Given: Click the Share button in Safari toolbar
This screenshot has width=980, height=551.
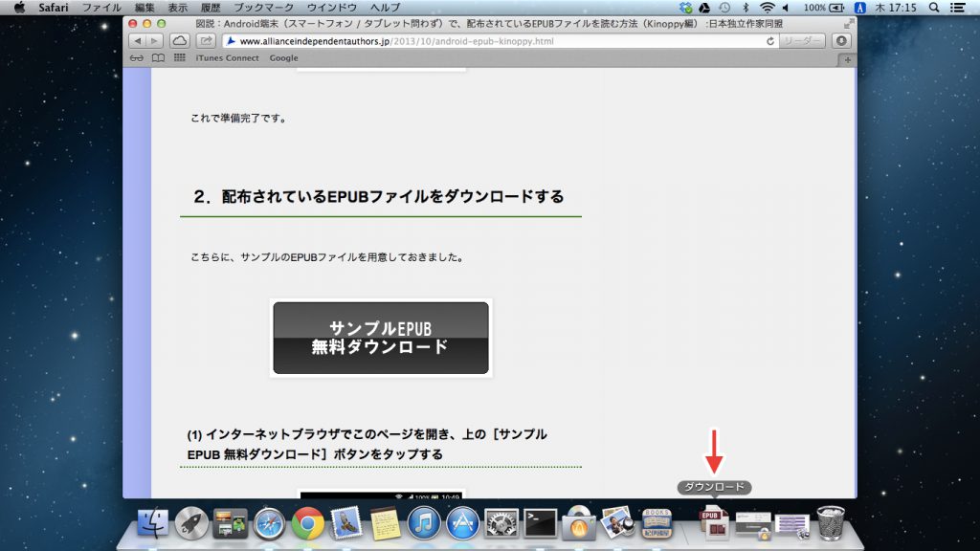Looking at the screenshot, I should [206, 41].
